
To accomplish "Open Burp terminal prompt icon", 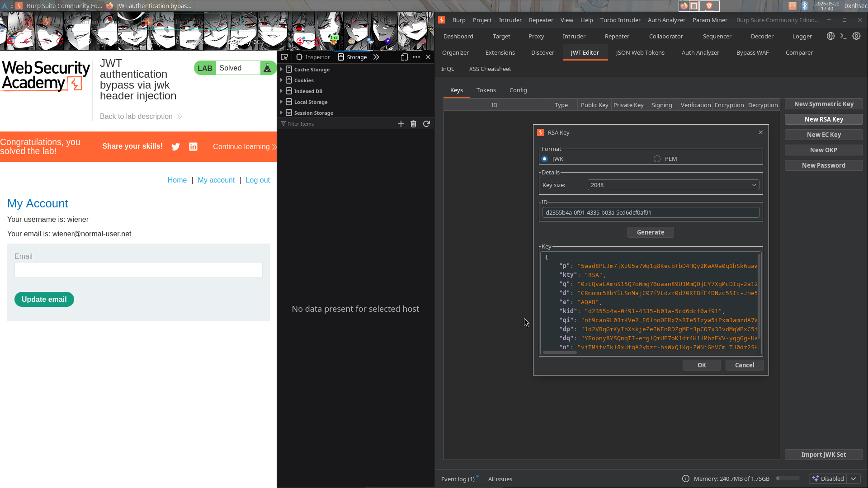I will pyautogui.click(x=843, y=36).
